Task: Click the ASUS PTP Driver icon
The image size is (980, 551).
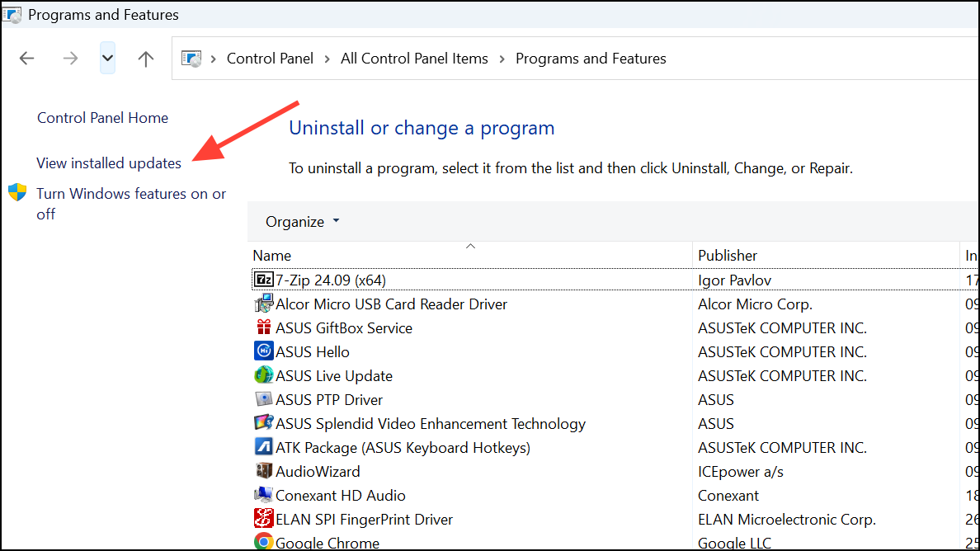Action: point(263,399)
